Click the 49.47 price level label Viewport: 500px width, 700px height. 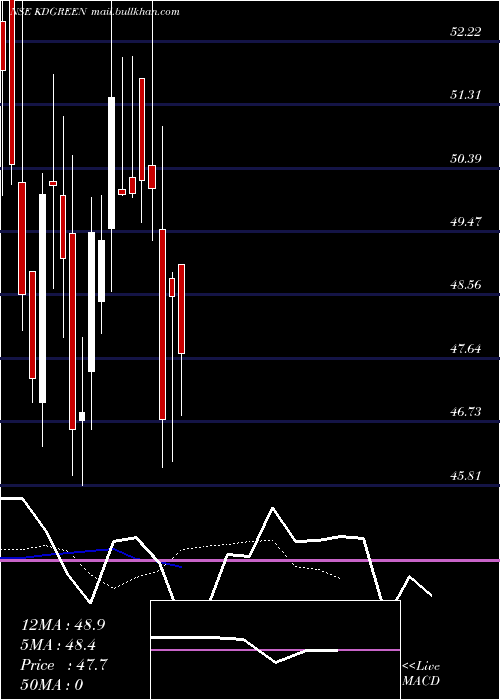click(x=466, y=221)
